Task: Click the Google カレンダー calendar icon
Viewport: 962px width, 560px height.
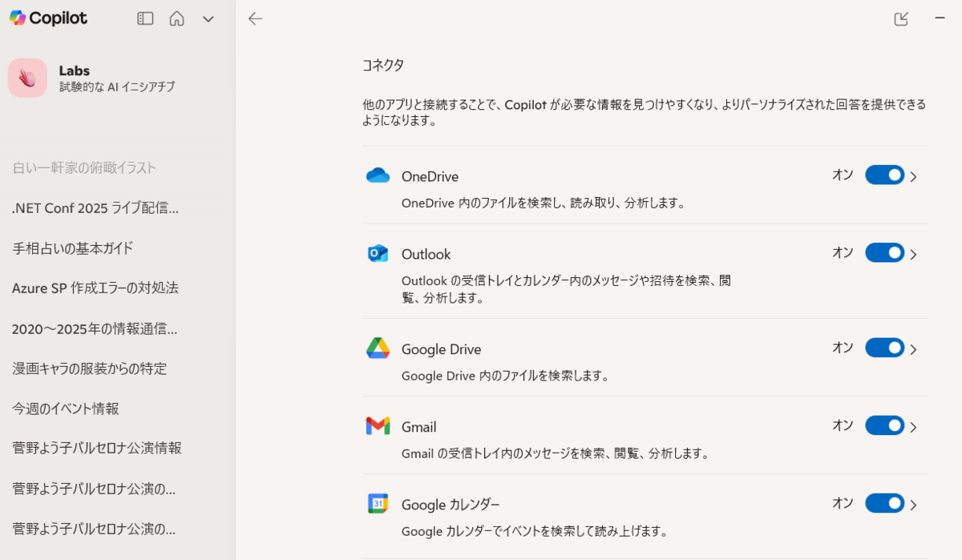Action: (378, 503)
